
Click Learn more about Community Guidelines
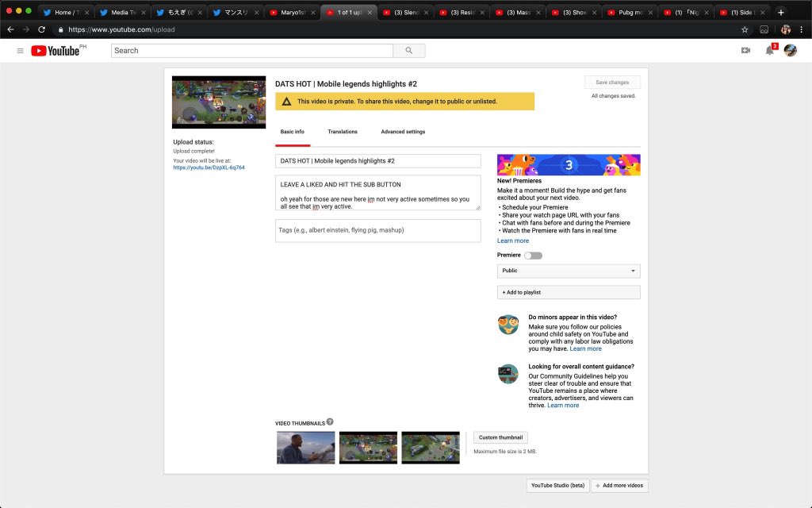(563, 406)
